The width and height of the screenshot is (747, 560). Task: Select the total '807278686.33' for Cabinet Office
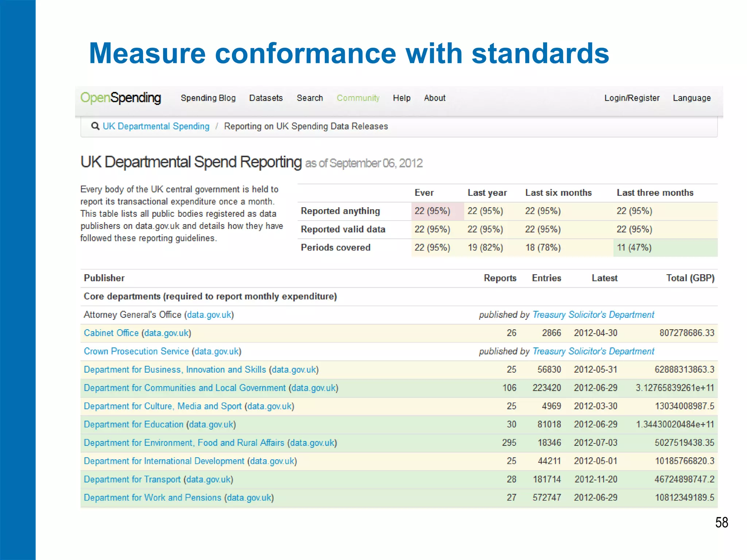pyautogui.click(x=687, y=333)
